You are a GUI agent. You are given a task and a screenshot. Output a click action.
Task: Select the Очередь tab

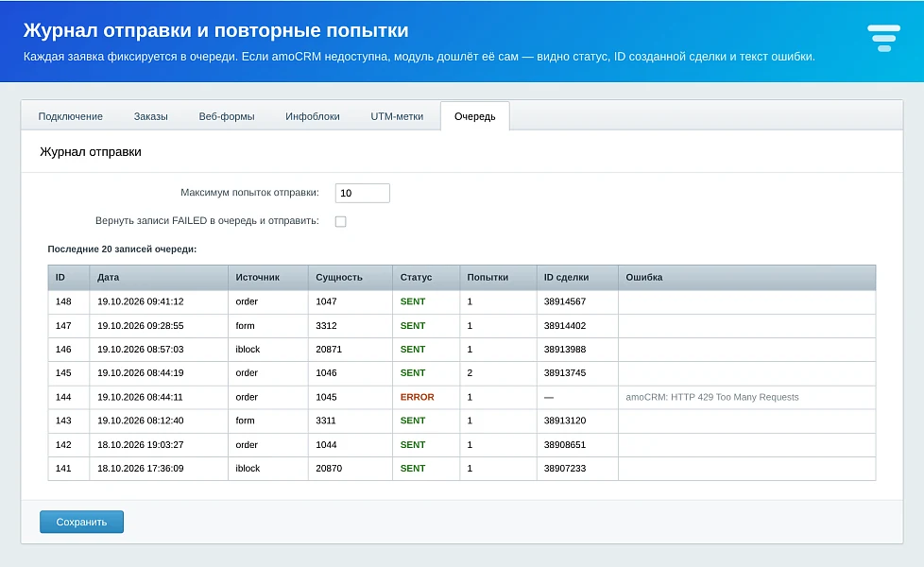[x=475, y=116]
